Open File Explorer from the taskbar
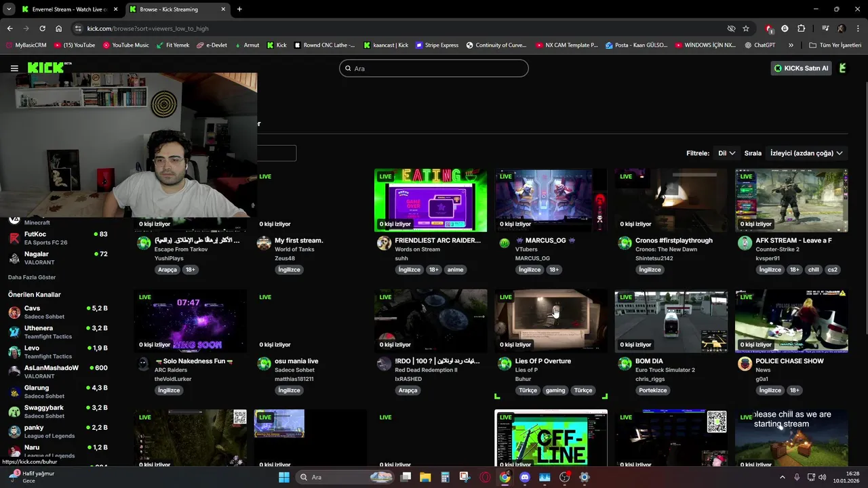The width and height of the screenshot is (868, 488). [425, 477]
